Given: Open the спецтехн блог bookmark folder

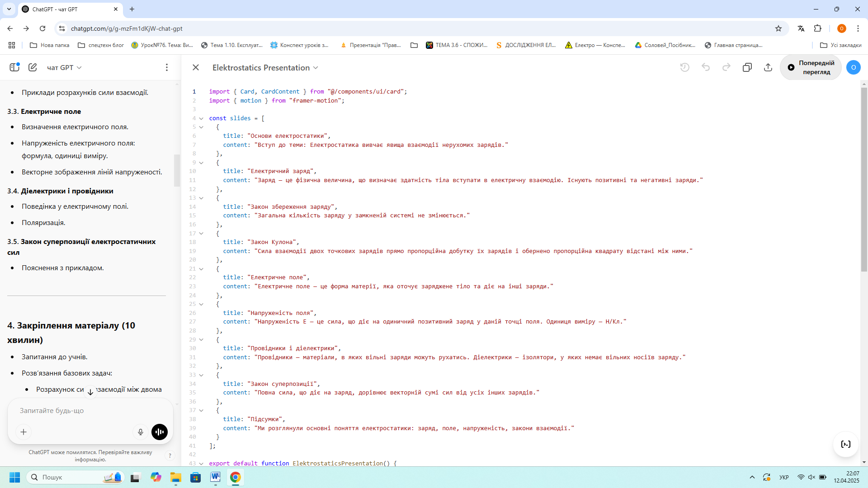Looking at the screenshot, I should (101, 45).
